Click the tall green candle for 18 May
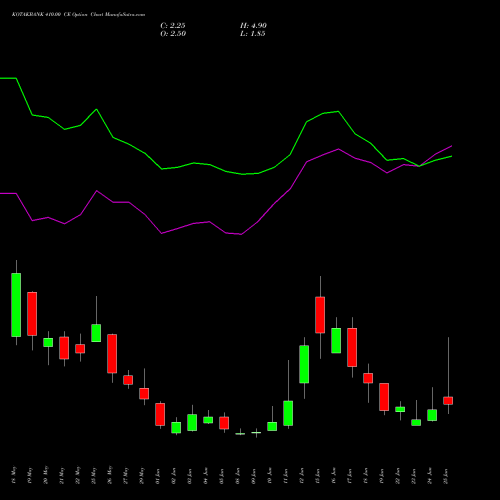 [x=16, y=305]
